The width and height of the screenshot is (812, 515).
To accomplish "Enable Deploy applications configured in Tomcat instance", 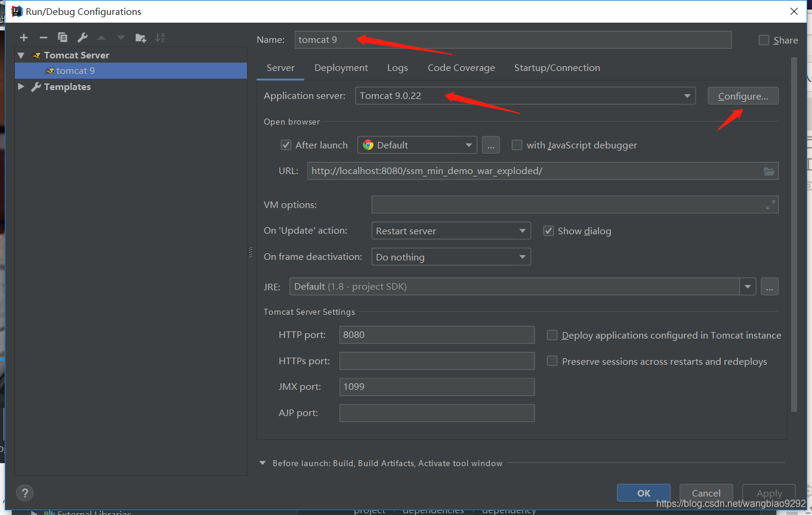I will click(552, 335).
